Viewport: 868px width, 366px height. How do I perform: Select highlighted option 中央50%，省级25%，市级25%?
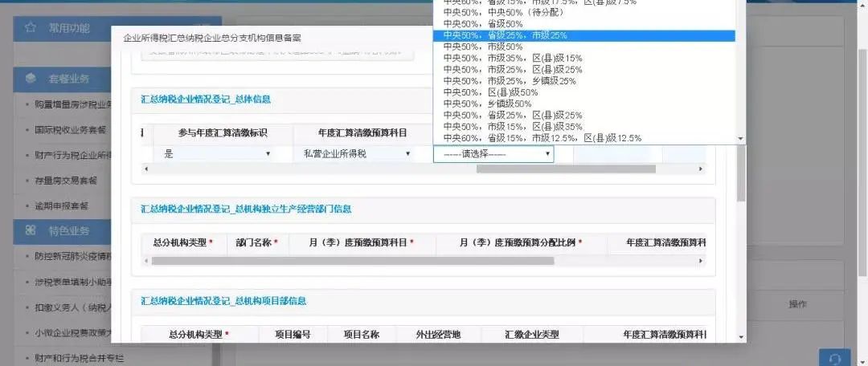coord(584,35)
